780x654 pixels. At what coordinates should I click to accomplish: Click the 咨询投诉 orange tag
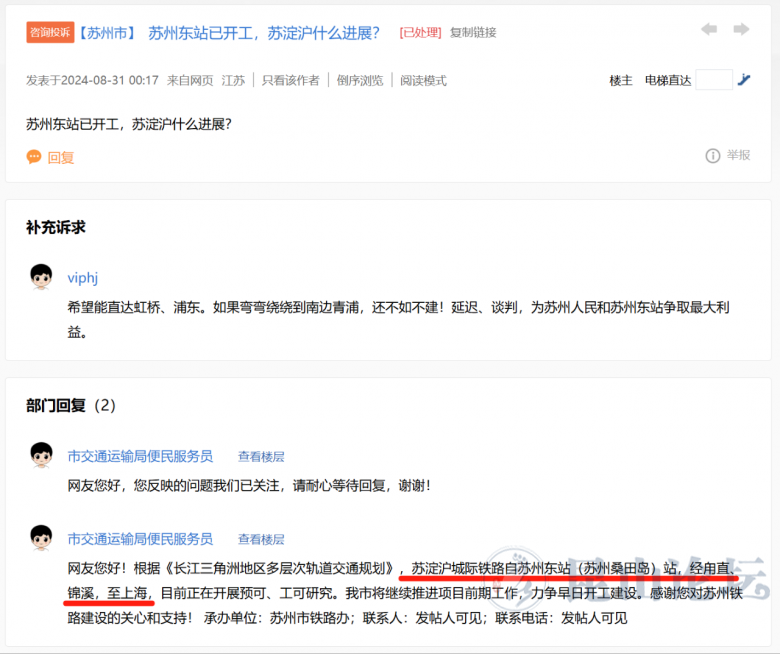[x=50, y=32]
